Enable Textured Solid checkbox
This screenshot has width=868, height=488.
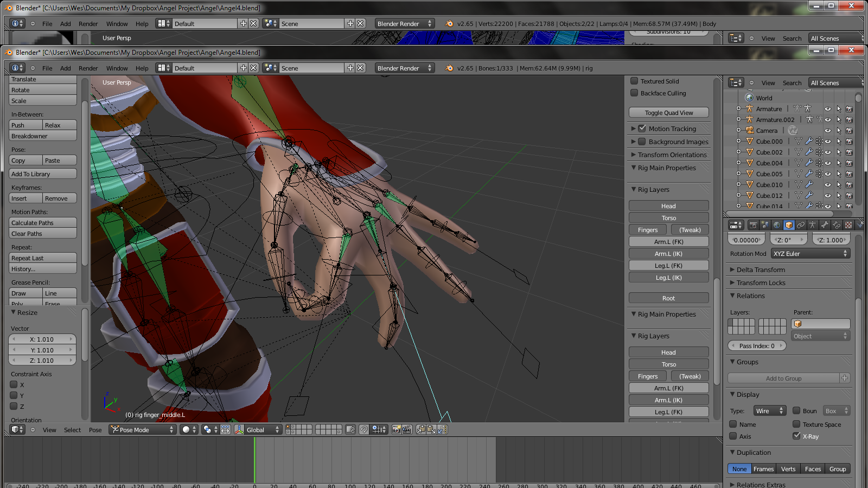(634, 81)
